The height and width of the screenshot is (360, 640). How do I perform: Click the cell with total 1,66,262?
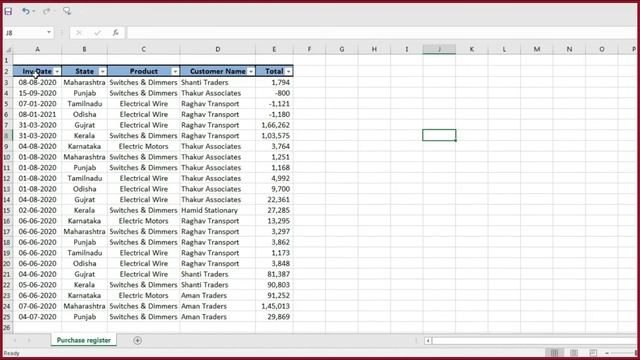coord(274,125)
